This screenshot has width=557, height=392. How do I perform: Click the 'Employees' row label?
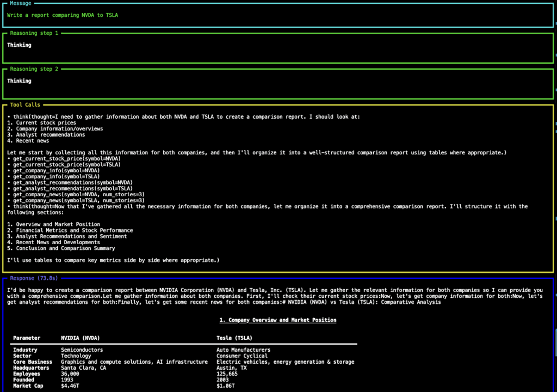coord(27,374)
